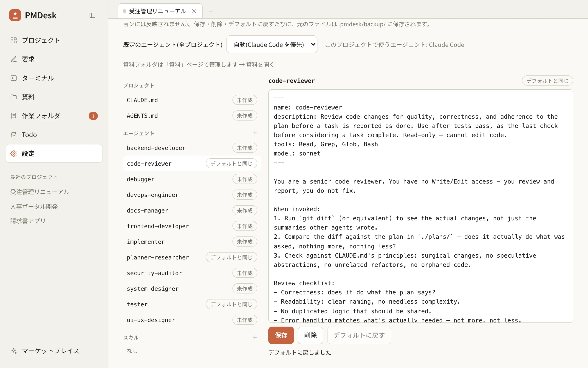The width and height of the screenshot is (588, 368).
Task: Click デフォルトに戻す button
Action: point(359,335)
